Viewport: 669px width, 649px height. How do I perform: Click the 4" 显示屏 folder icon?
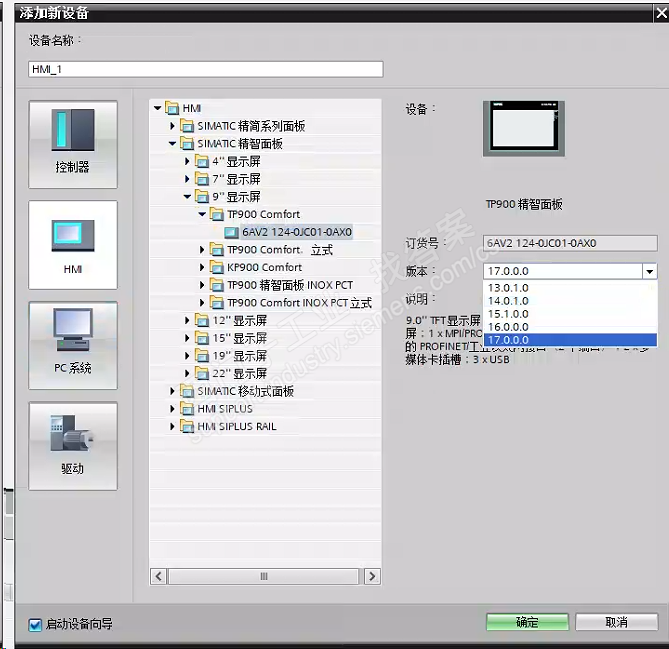[x=202, y=161]
